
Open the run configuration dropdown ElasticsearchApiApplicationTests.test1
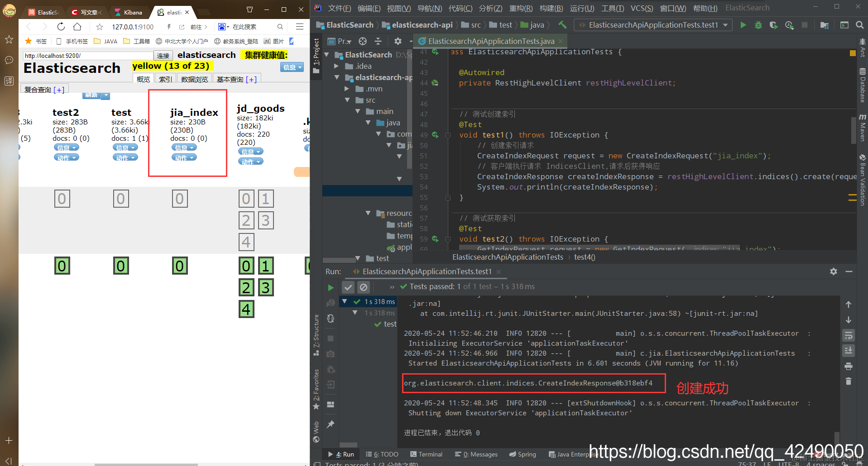click(x=653, y=25)
